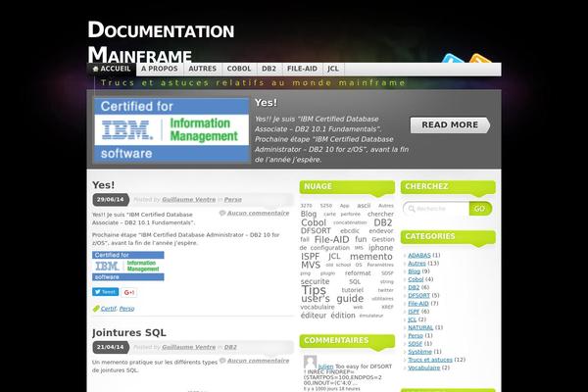Open the JCL category in sidebar

[x=413, y=319]
